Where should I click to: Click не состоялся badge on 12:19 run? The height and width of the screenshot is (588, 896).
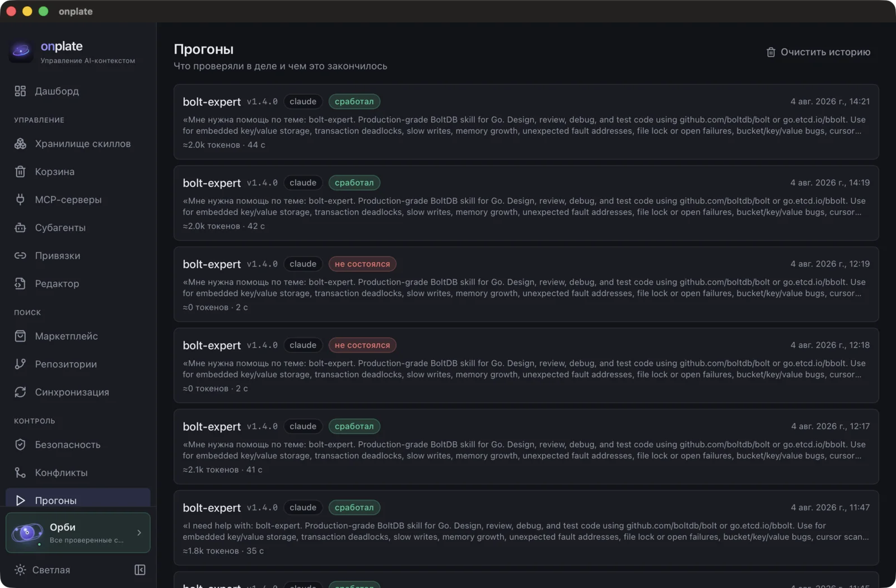point(362,264)
